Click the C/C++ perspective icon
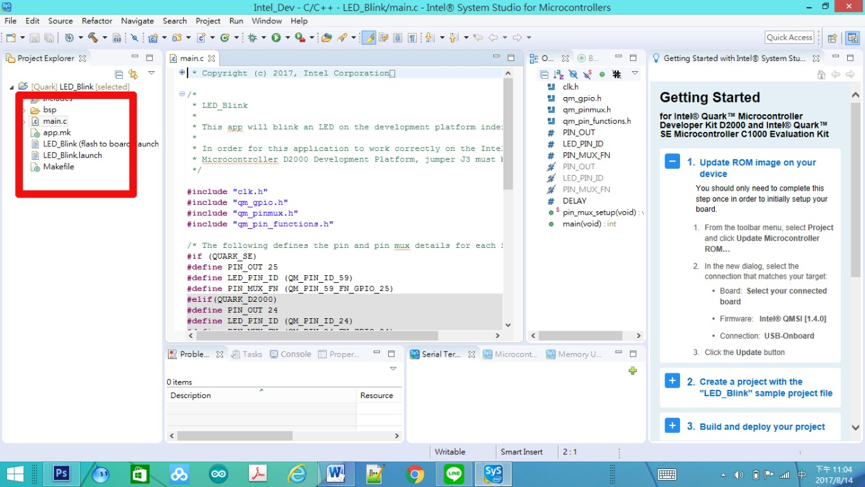This screenshot has height=487, width=865. tap(853, 38)
